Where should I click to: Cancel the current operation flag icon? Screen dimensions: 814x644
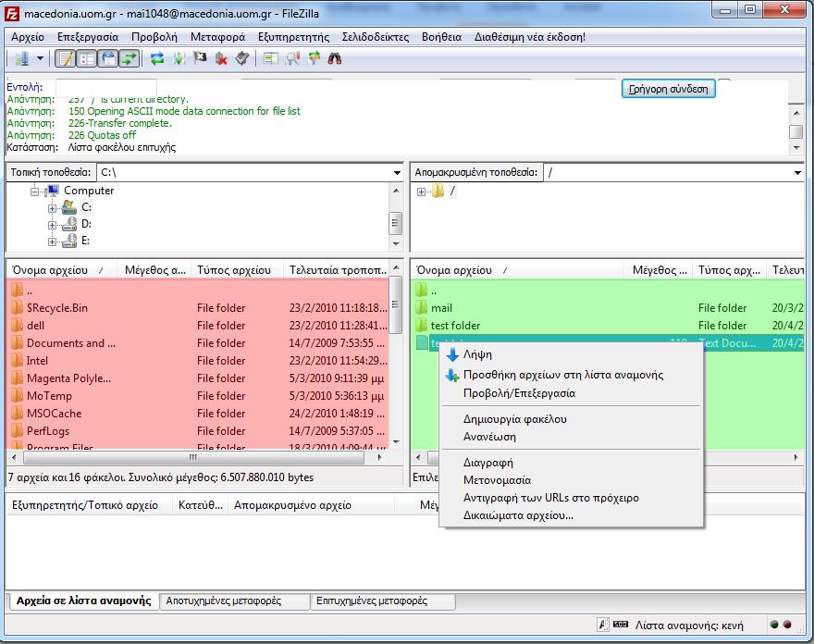(x=200, y=58)
